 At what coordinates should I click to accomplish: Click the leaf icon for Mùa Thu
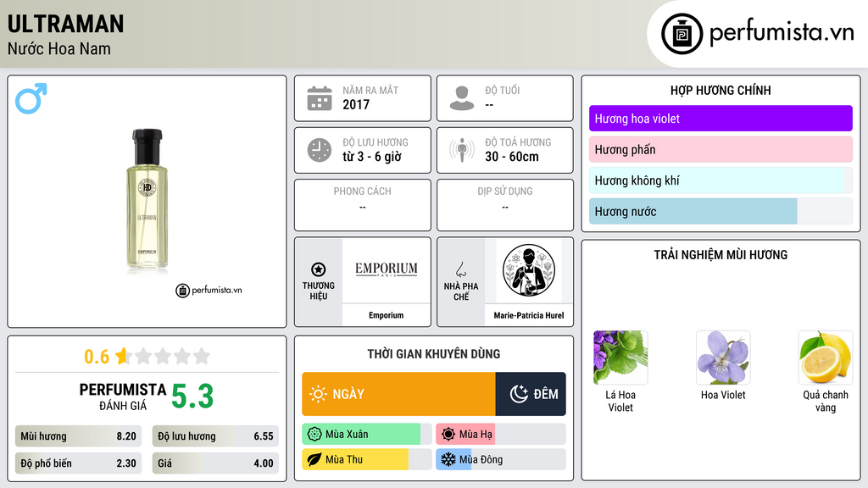click(314, 459)
